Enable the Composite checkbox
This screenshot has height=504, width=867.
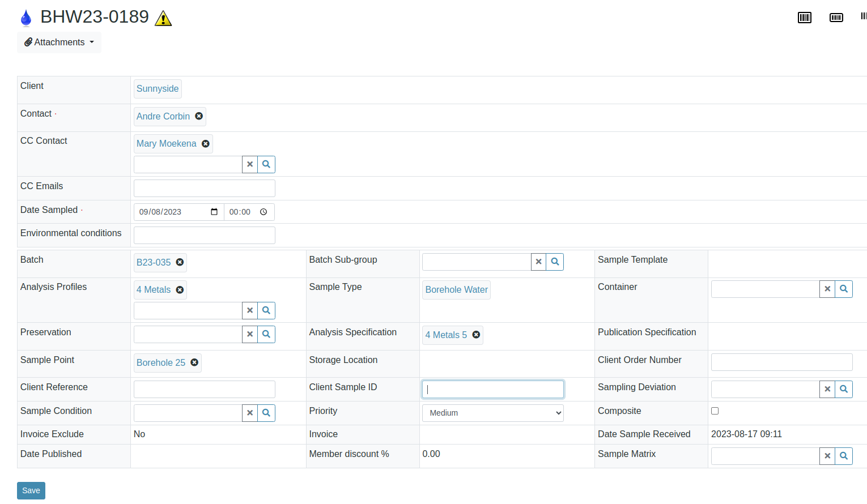point(715,411)
